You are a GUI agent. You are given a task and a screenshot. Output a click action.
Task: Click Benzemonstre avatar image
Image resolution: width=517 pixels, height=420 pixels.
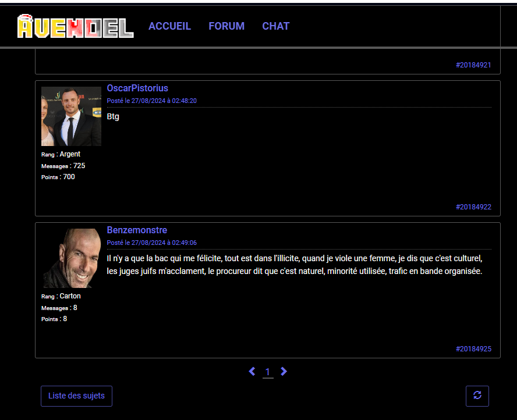pyautogui.click(x=71, y=258)
